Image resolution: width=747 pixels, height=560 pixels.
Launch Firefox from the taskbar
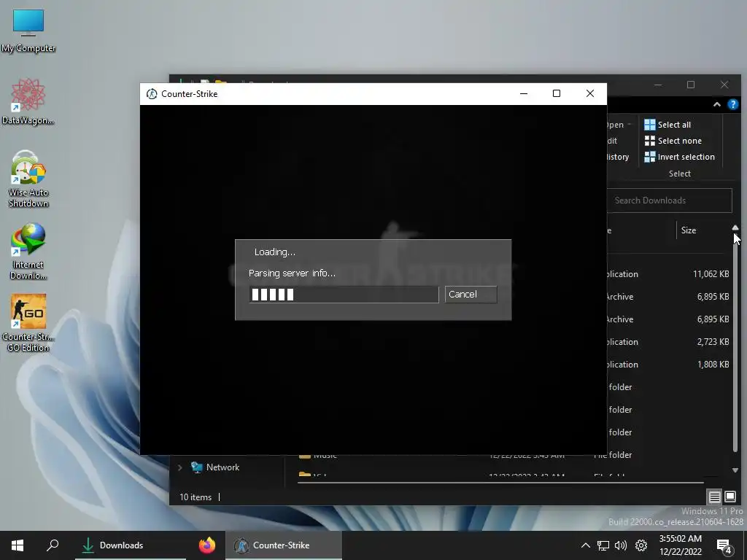(x=206, y=545)
